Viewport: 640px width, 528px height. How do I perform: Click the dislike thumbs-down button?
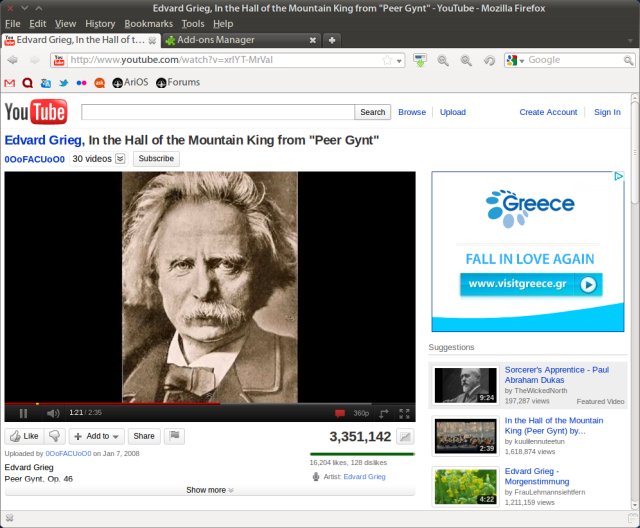point(55,436)
